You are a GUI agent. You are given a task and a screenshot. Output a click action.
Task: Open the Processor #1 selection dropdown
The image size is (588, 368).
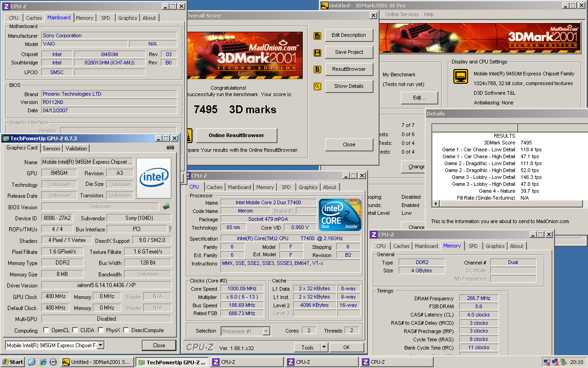click(x=266, y=331)
